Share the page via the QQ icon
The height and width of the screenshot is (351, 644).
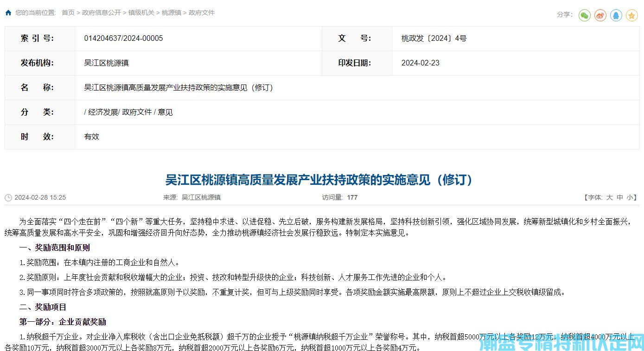point(616,15)
